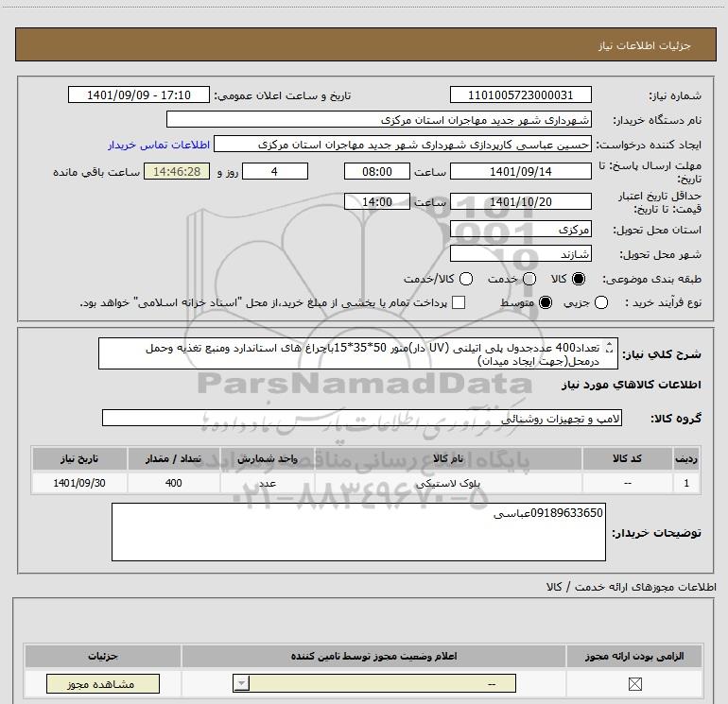Click the remaining time 14:46:28 field
728x704 pixels.
(x=177, y=171)
